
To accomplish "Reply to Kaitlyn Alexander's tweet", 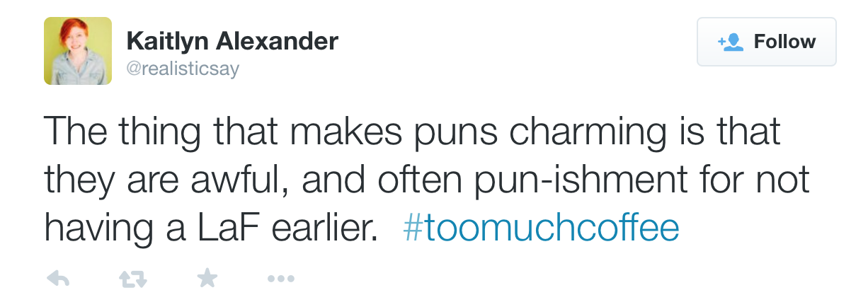I will tap(58, 279).
